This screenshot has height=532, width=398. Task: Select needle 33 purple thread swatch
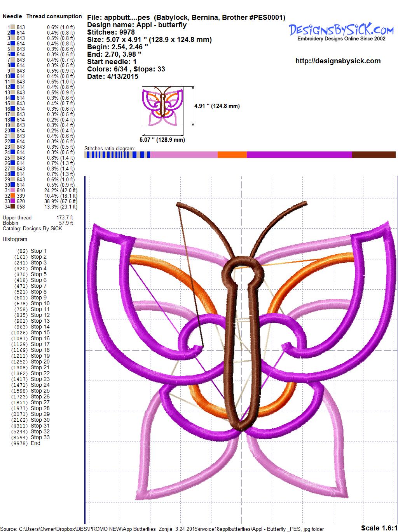point(13,202)
